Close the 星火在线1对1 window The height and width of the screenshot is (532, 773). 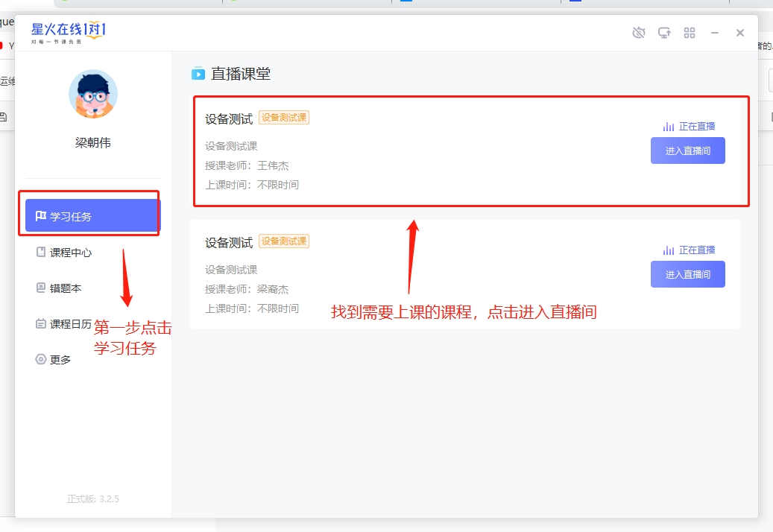740,33
